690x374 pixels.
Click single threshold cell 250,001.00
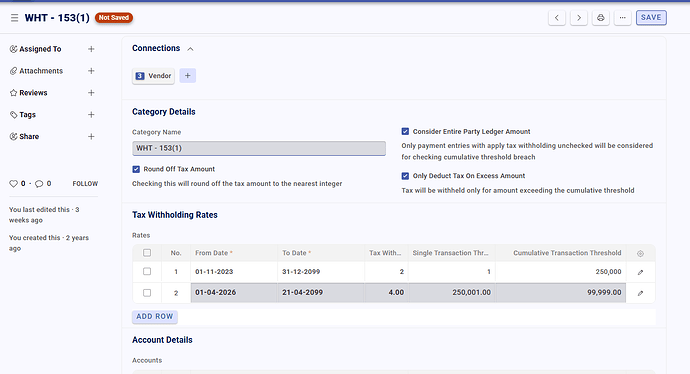pos(452,293)
